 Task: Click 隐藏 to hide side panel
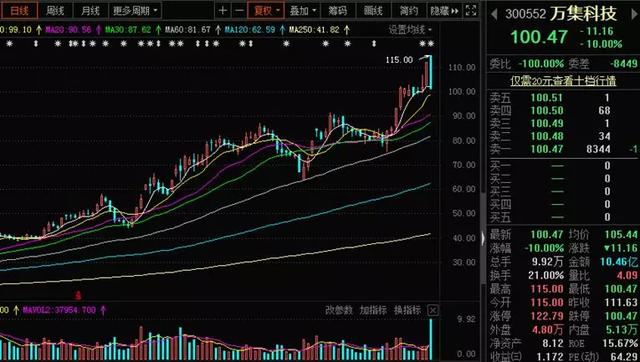pos(444,11)
